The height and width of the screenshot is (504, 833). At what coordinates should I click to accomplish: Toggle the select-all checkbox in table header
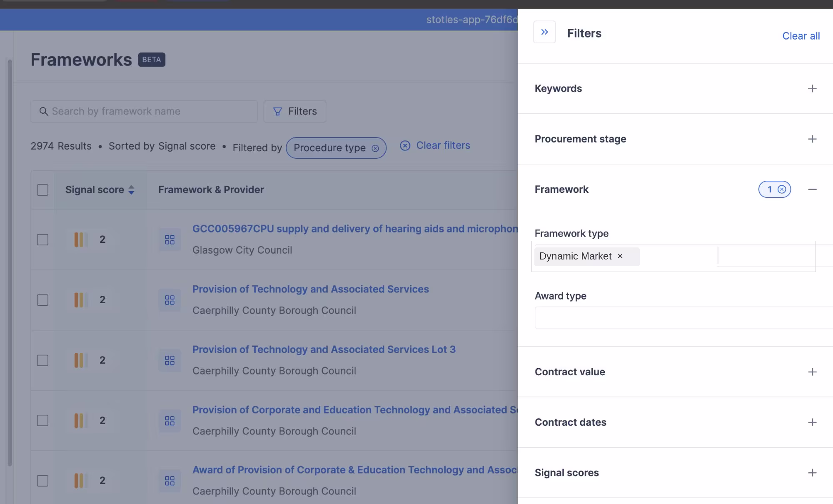[42, 190]
